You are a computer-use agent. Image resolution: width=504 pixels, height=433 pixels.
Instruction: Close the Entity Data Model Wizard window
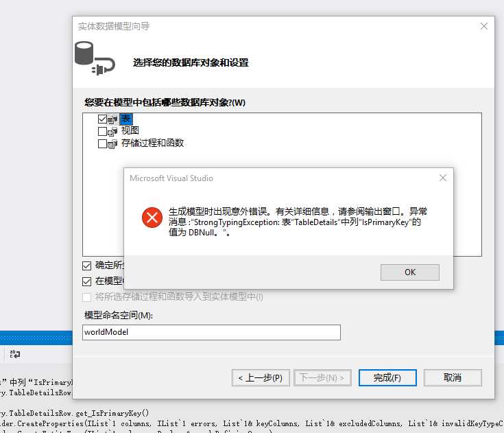click(483, 26)
